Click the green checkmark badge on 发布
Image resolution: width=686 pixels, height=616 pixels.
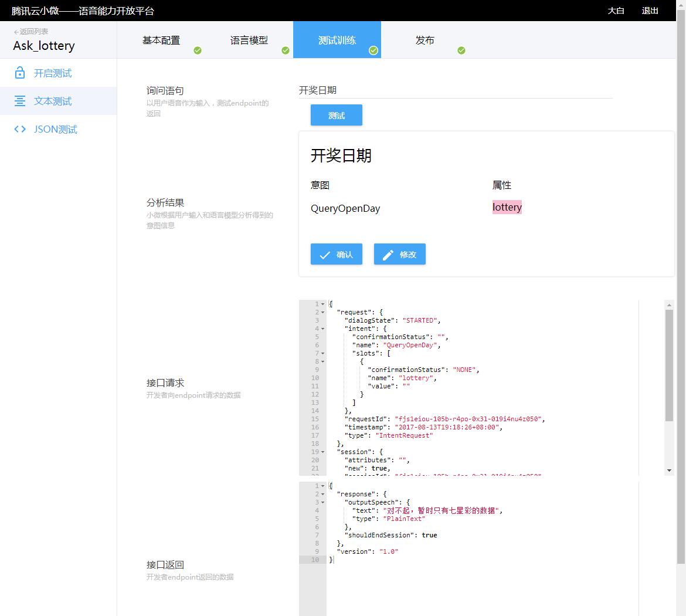click(x=461, y=50)
